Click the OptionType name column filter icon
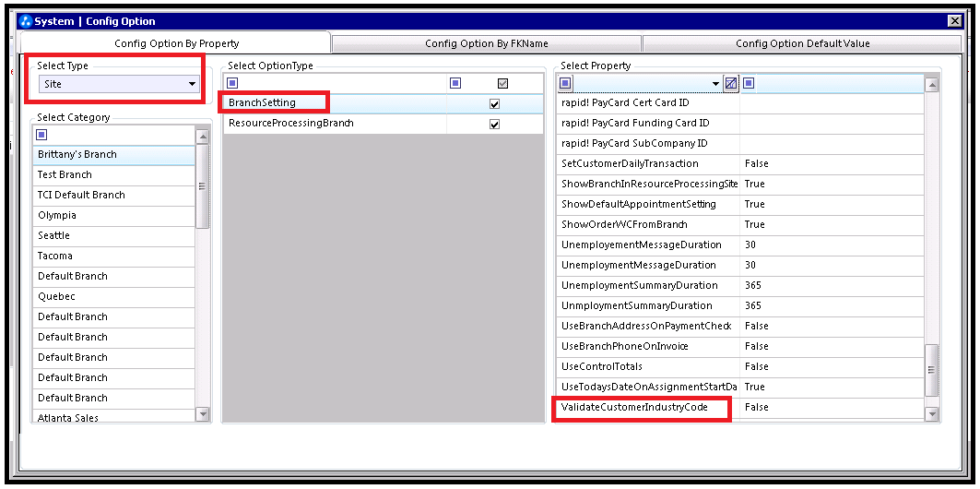Screen dimensions: 980x489 232,84
